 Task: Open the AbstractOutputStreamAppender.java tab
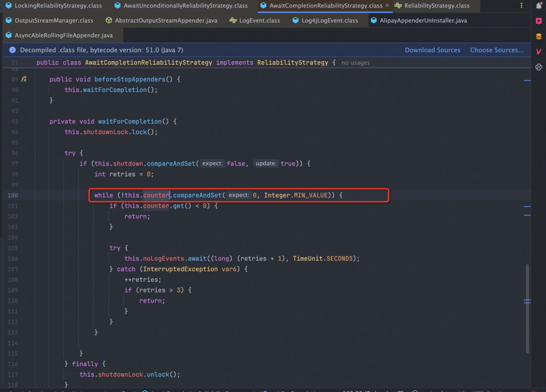pyautogui.click(x=162, y=21)
